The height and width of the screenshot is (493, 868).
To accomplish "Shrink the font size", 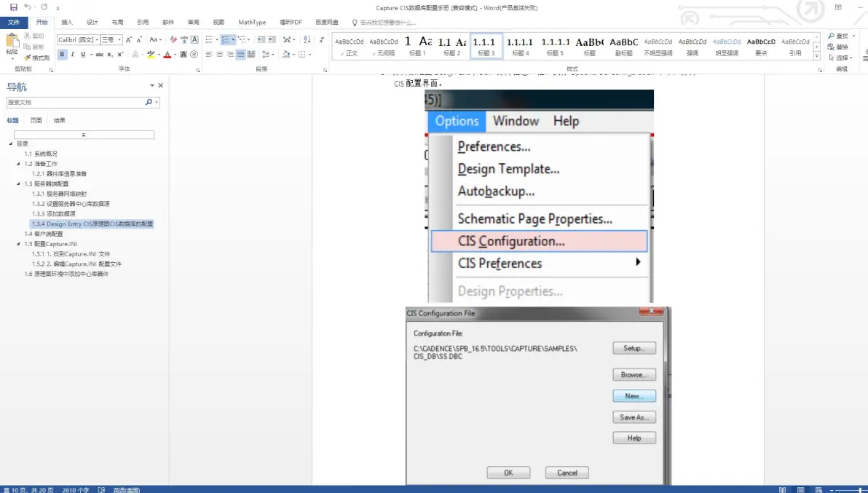I will [139, 40].
